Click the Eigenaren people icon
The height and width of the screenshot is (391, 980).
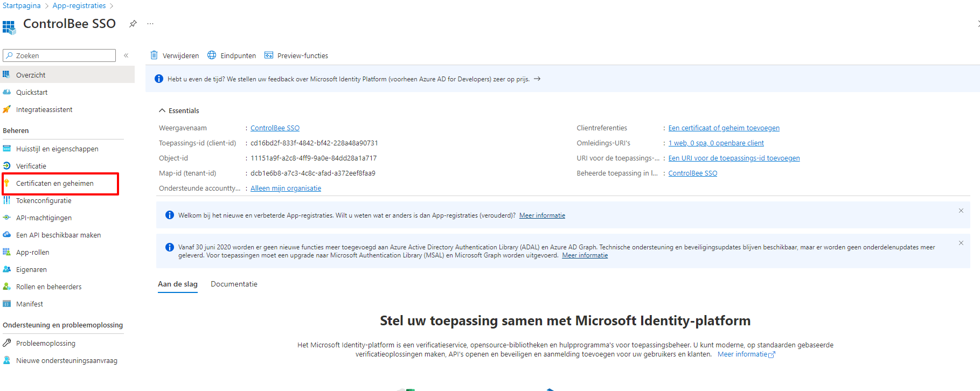pyautogui.click(x=6, y=269)
